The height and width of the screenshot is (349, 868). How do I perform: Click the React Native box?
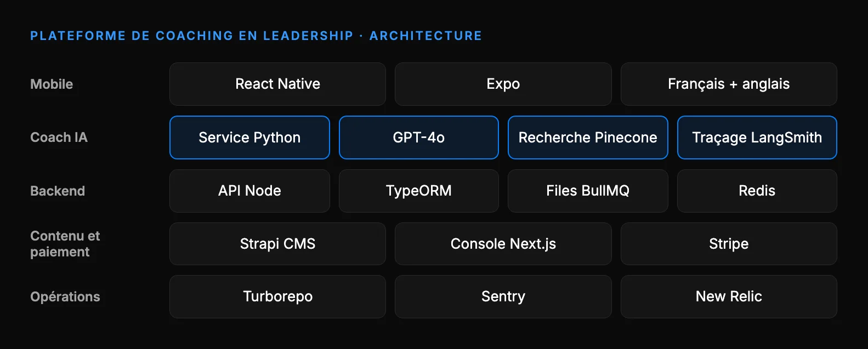(277, 84)
